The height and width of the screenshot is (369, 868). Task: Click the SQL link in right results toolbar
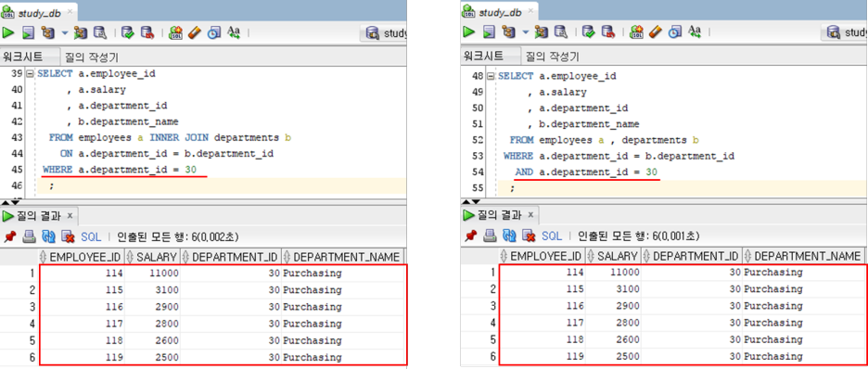click(x=552, y=236)
